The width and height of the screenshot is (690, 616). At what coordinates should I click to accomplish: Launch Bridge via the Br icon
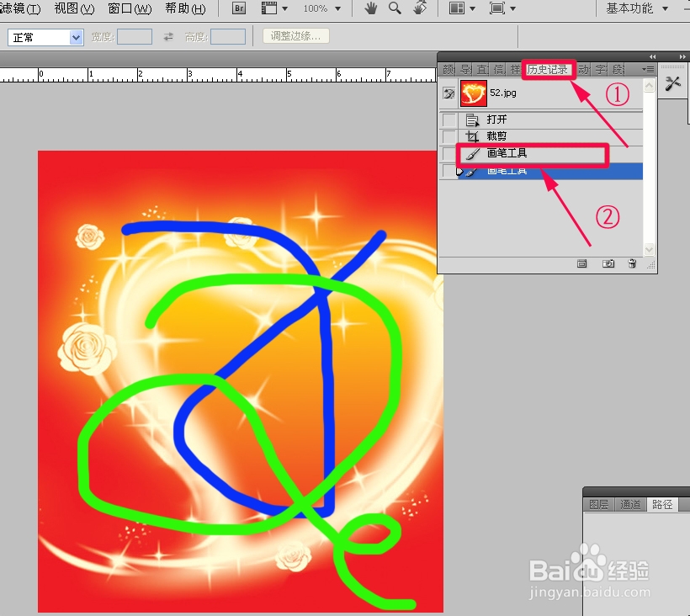pyautogui.click(x=238, y=8)
